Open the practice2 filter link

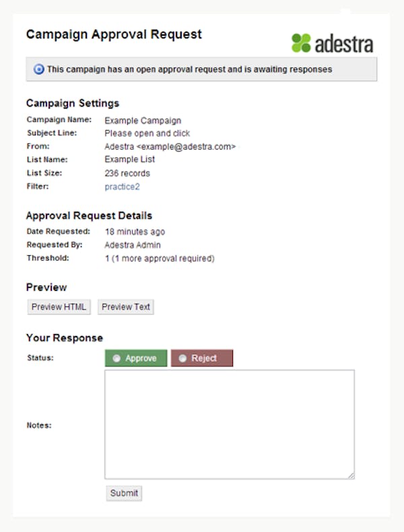coord(122,187)
